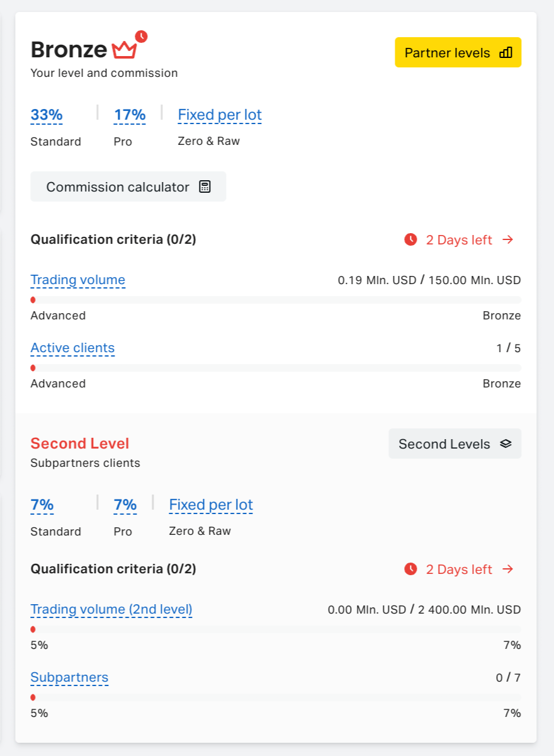Open the Second Levels button

point(455,444)
